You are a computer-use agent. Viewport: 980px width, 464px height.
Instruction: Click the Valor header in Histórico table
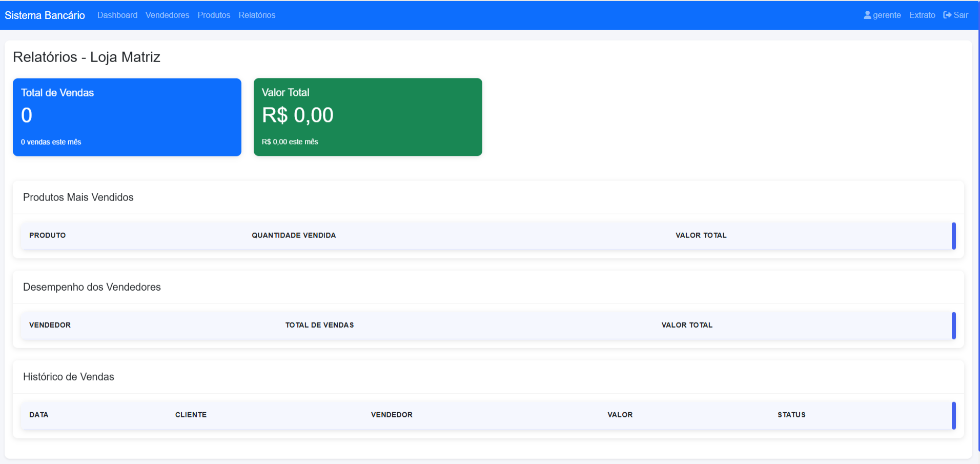click(x=620, y=415)
